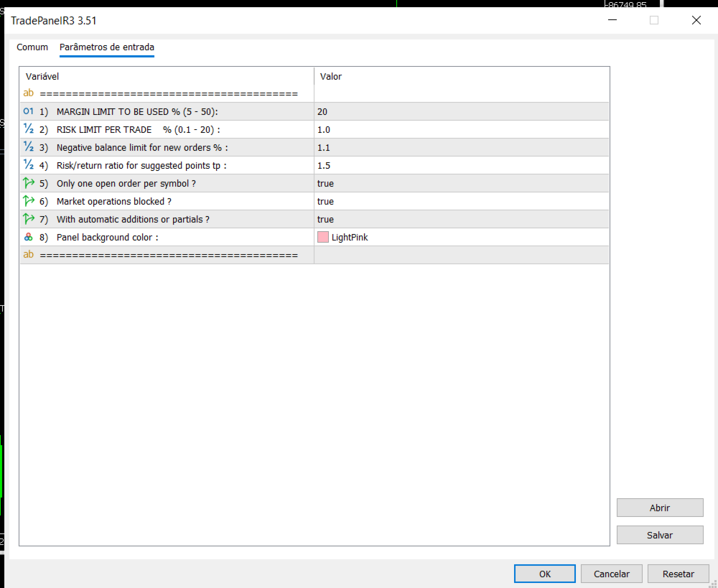Screen dimensions: 718x588
Task: Click the fraction icon beside RISK LIMIT PER TRADE
Action: point(29,129)
